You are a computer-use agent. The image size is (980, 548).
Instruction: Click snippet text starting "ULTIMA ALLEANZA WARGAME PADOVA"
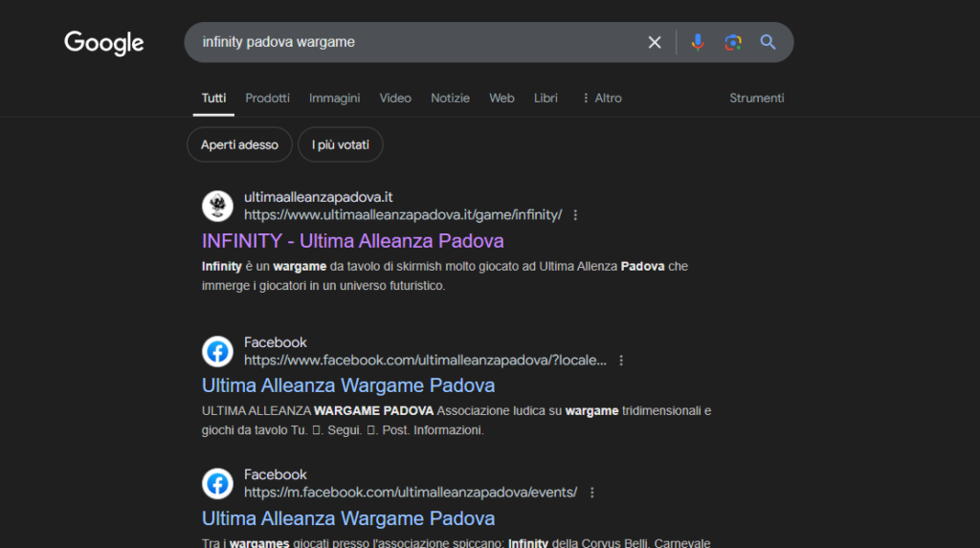click(457, 421)
